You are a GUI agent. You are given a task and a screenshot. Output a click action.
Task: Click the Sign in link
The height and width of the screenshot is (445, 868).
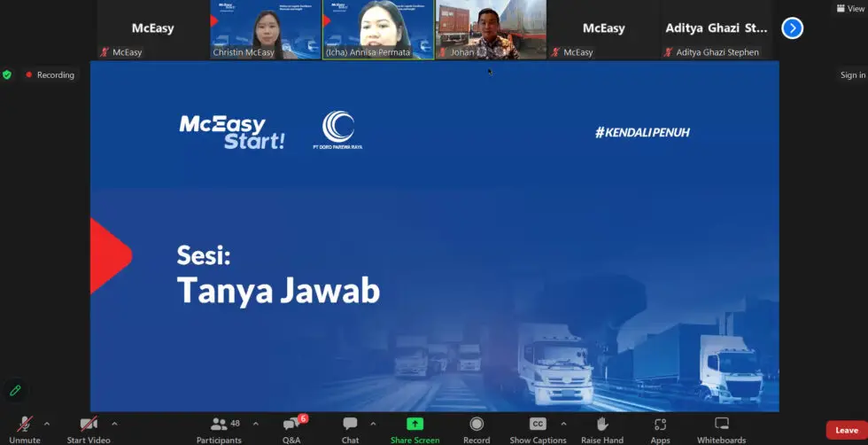point(852,74)
